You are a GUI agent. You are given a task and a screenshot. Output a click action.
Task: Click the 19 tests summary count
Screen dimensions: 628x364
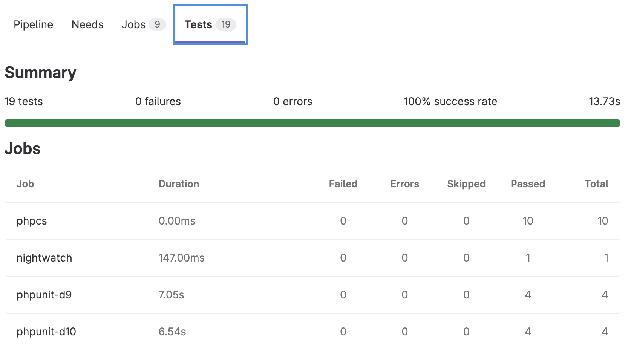[x=24, y=101]
